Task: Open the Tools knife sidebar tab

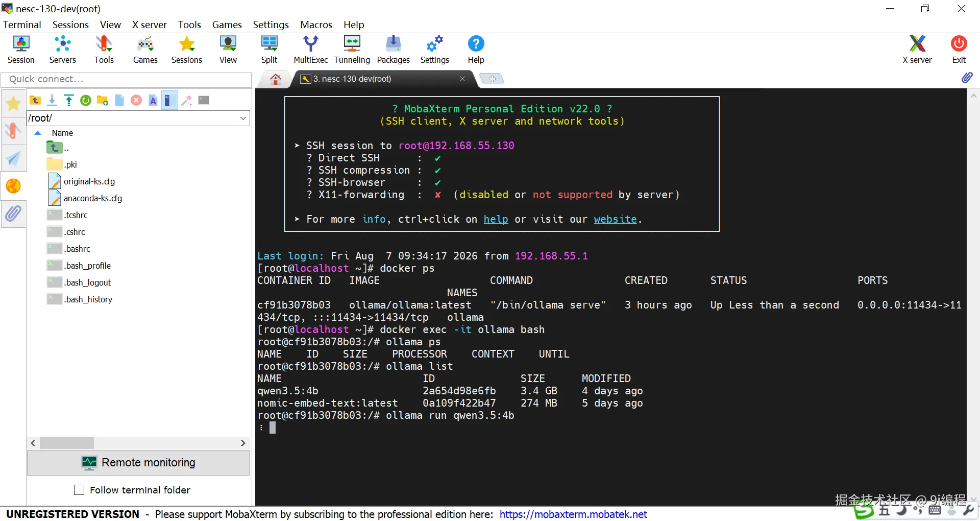Action: click(13, 131)
